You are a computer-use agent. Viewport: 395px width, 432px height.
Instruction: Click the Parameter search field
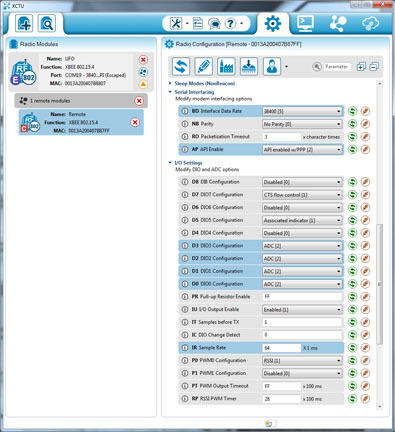[x=337, y=67]
